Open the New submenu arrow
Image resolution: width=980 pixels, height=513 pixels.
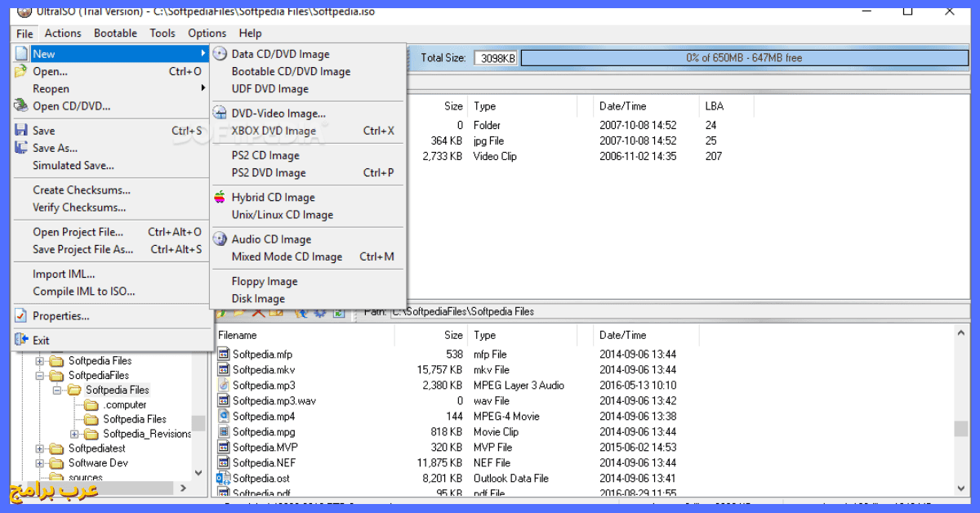pyautogui.click(x=203, y=54)
